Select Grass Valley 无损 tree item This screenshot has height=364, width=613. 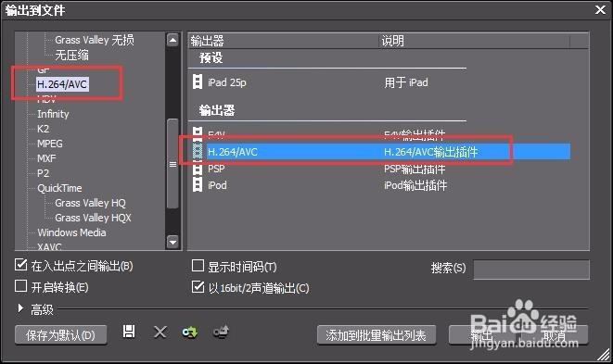point(95,40)
